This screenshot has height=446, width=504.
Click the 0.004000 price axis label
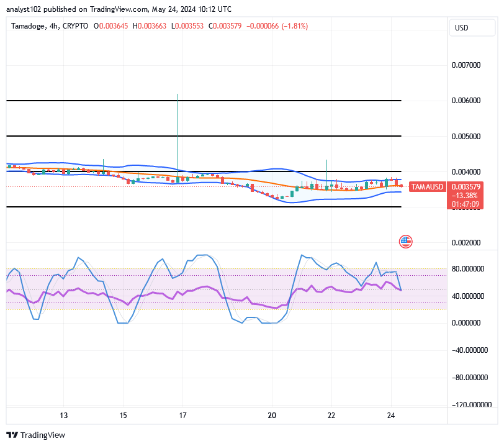pos(466,172)
